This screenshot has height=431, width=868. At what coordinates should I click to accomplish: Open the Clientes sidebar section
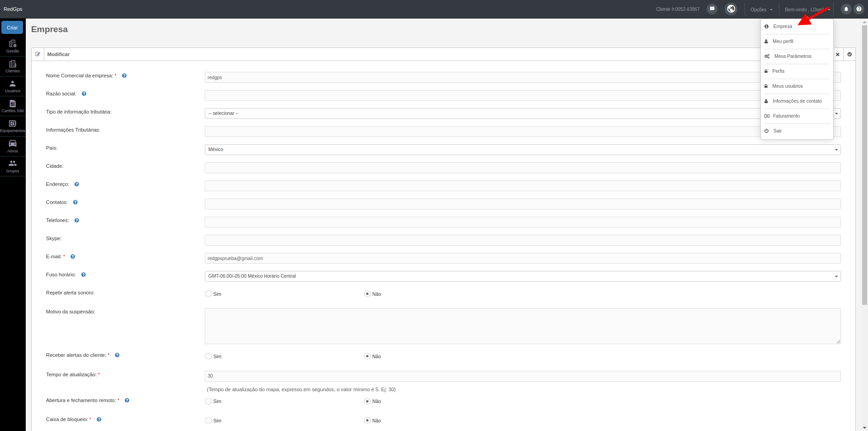pyautogui.click(x=13, y=66)
